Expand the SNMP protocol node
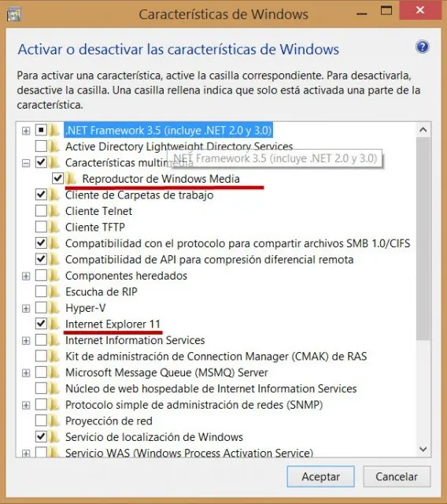The image size is (447, 504). (26, 406)
